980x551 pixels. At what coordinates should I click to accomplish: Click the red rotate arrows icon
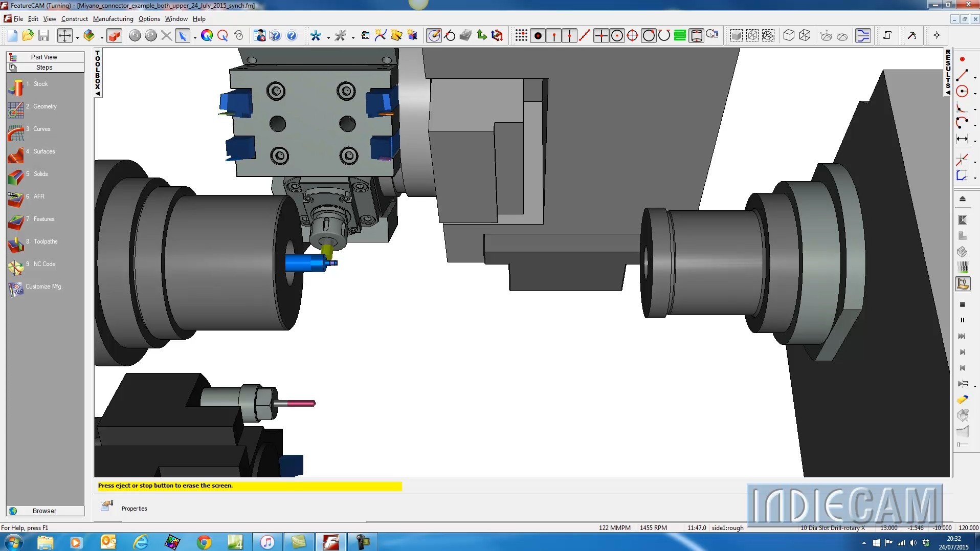497,35
